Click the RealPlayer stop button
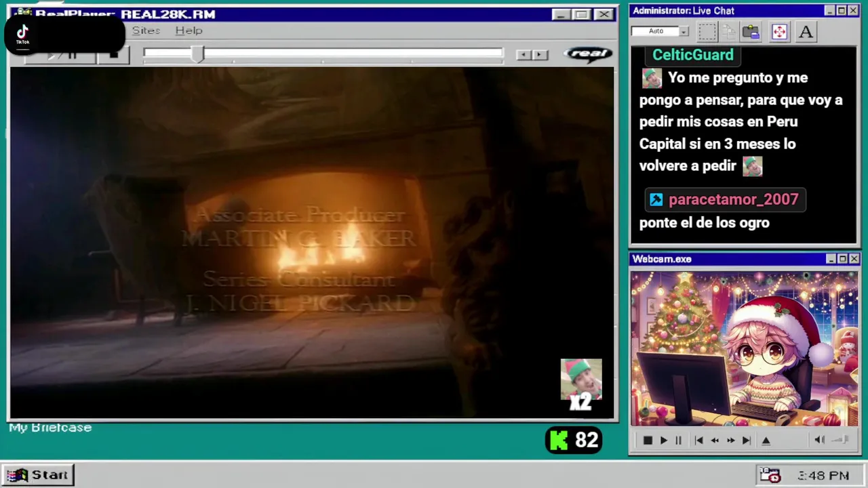Screen dimensions: 868x488 coord(113,55)
